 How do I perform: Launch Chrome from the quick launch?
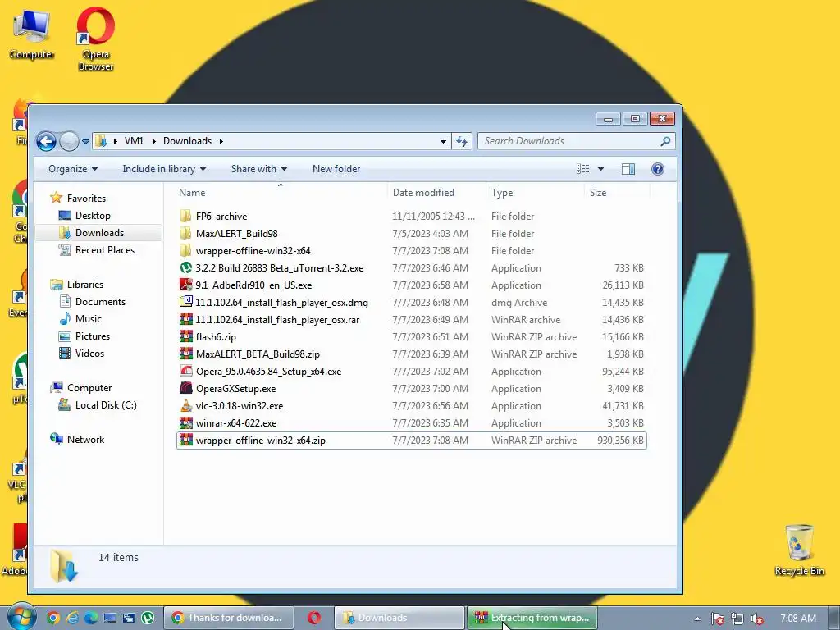coord(53,619)
